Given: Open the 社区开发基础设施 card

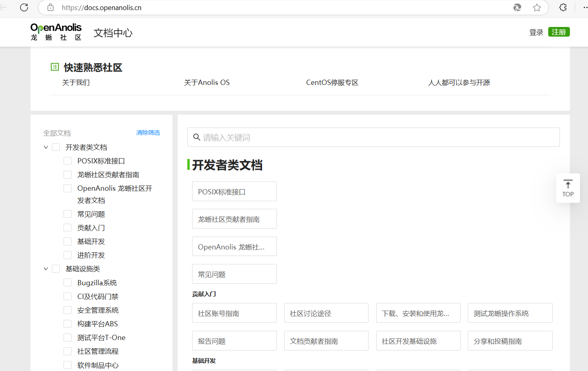Looking at the screenshot, I should point(418,341).
